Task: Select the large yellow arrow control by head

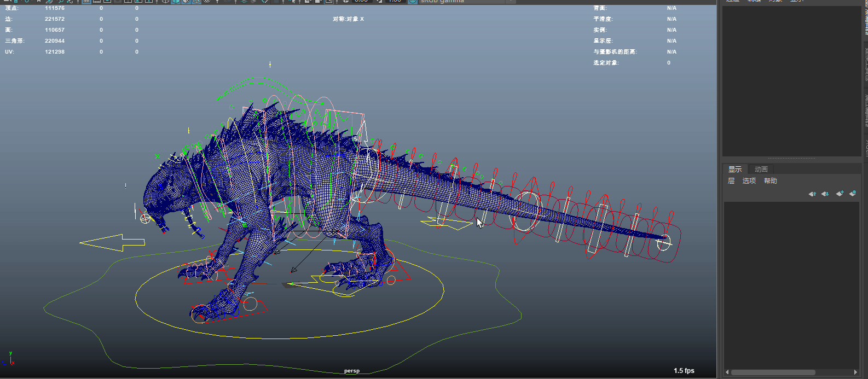Action: [113, 243]
